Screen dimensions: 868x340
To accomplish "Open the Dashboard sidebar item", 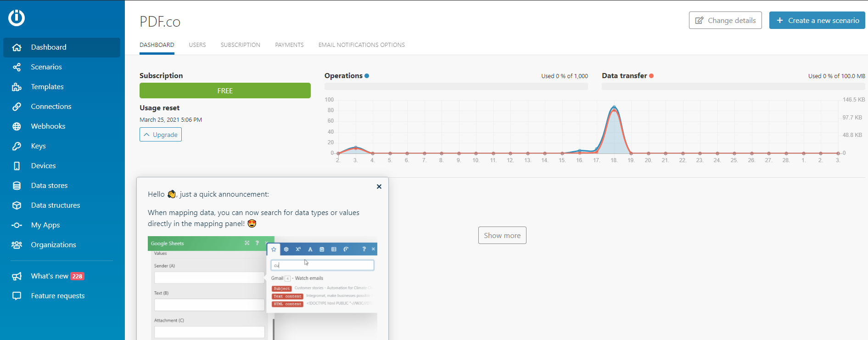I will tap(62, 47).
